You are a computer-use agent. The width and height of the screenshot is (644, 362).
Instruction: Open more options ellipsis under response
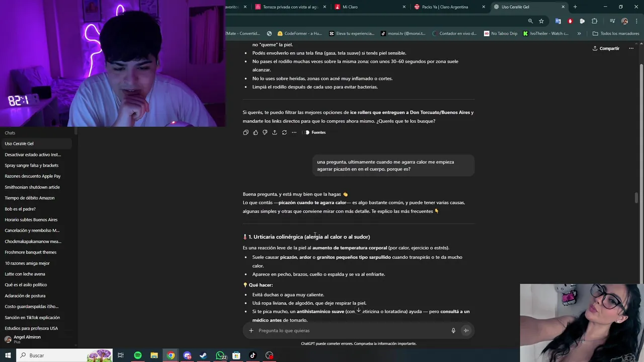click(x=294, y=132)
